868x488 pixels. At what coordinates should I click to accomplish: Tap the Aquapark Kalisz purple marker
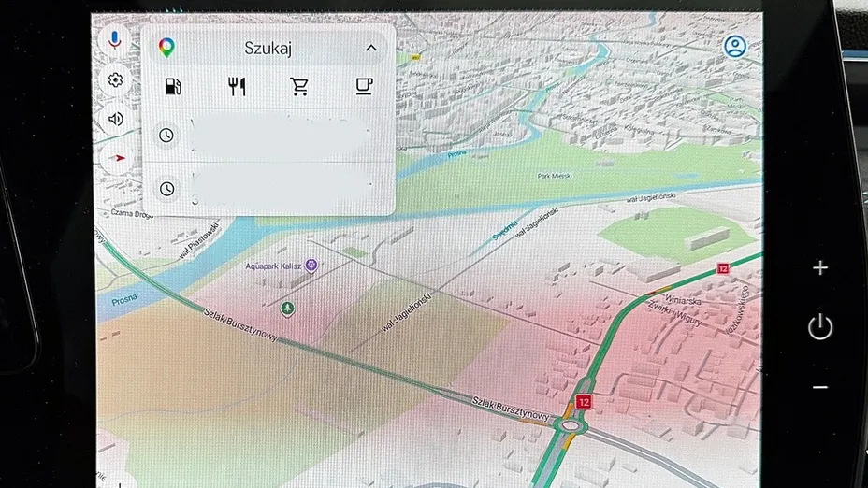pyautogui.click(x=311, y=266)
